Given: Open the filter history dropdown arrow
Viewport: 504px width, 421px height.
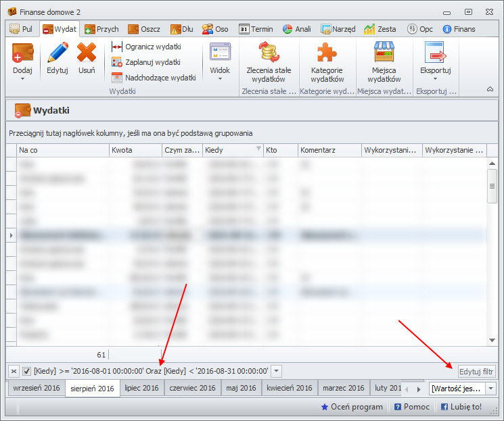Looking at the screenshot, I should click(277, 371).
